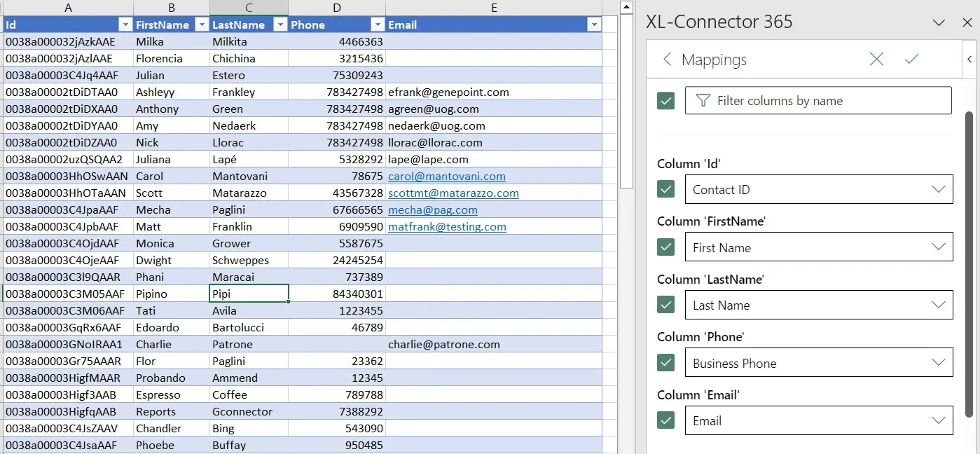Open the carol@mantovani.com email link
The image size is (980, 454).
pos(446,177)
